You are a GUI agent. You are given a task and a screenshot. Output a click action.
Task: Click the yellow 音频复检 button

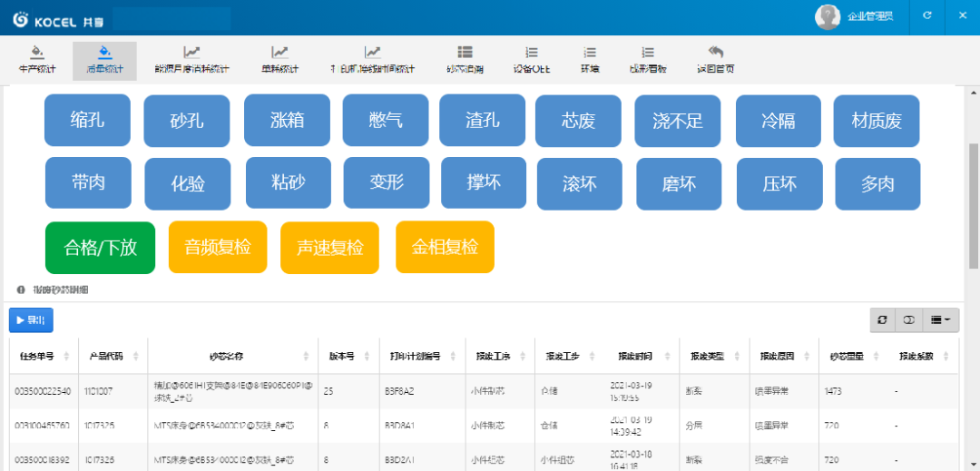[218, 248]
